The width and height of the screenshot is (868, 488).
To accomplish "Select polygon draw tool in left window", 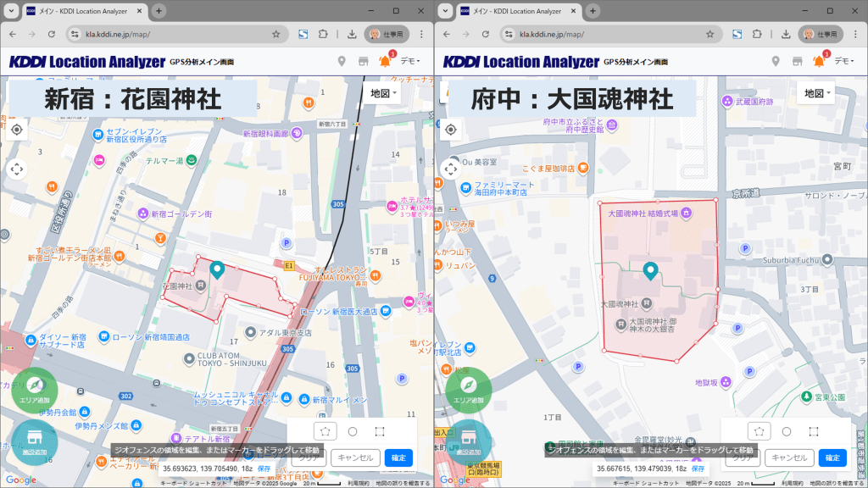I will [325, 431].
